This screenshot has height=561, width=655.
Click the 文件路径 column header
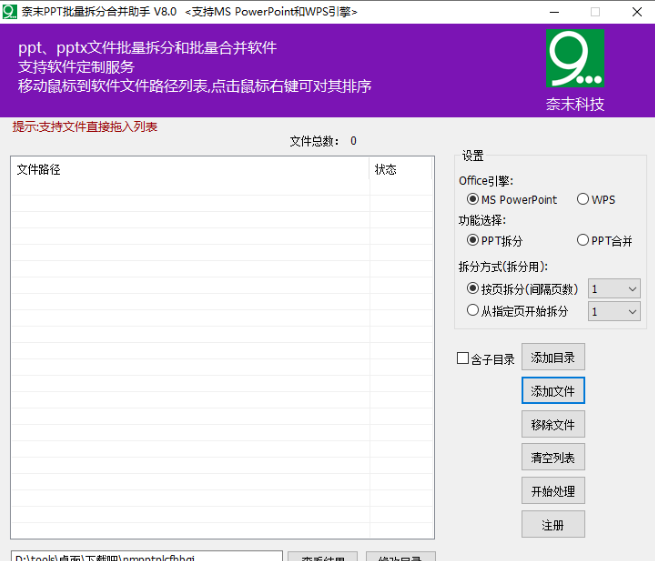[x=190, y=170]
